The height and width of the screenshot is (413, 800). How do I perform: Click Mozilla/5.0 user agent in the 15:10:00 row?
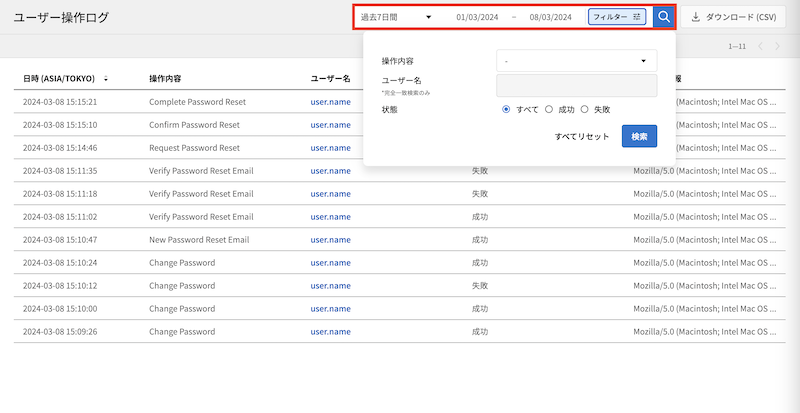click(x=705, y=308)
